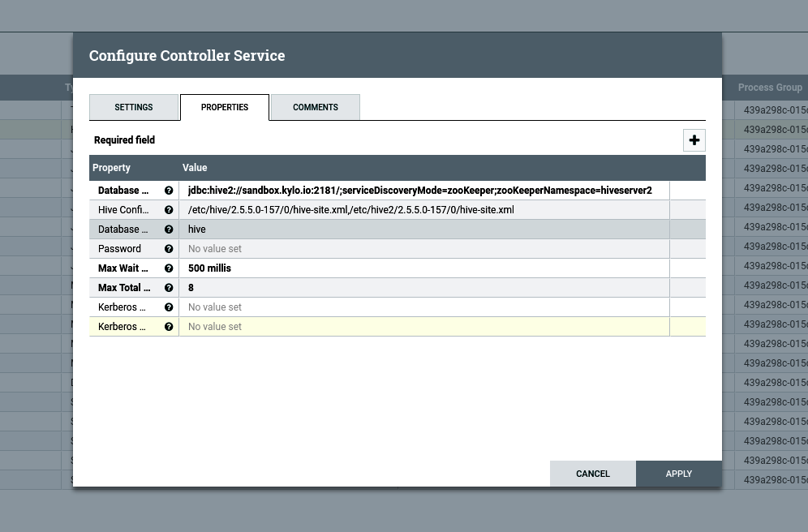The width and height of the screenshot is (808, 532).
Task: Open the Comments tab
Action: (316, 107)
